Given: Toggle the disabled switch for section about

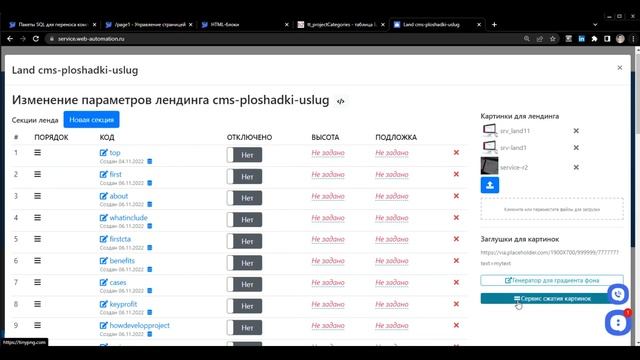Looking at the screenshot, I should tap(244, 198).
